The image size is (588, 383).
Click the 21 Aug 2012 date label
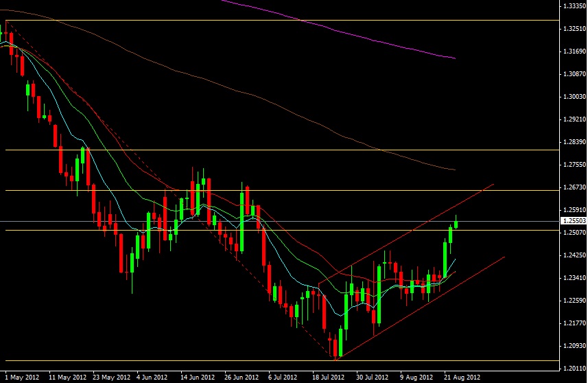[462, 377]
